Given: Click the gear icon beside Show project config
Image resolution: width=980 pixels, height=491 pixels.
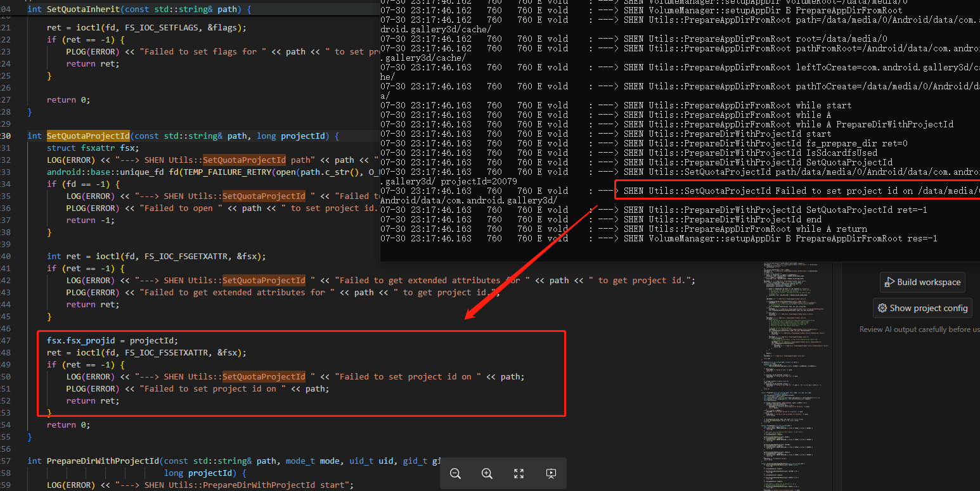Looking at the screenshot, I should coord(882,308).
